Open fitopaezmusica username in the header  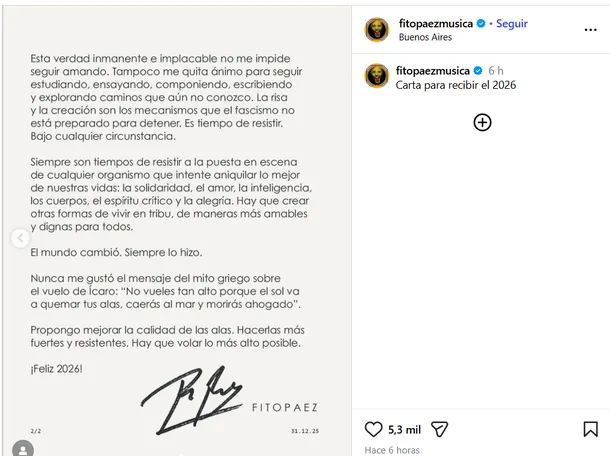pyautogui.click(x=432, y=24)
